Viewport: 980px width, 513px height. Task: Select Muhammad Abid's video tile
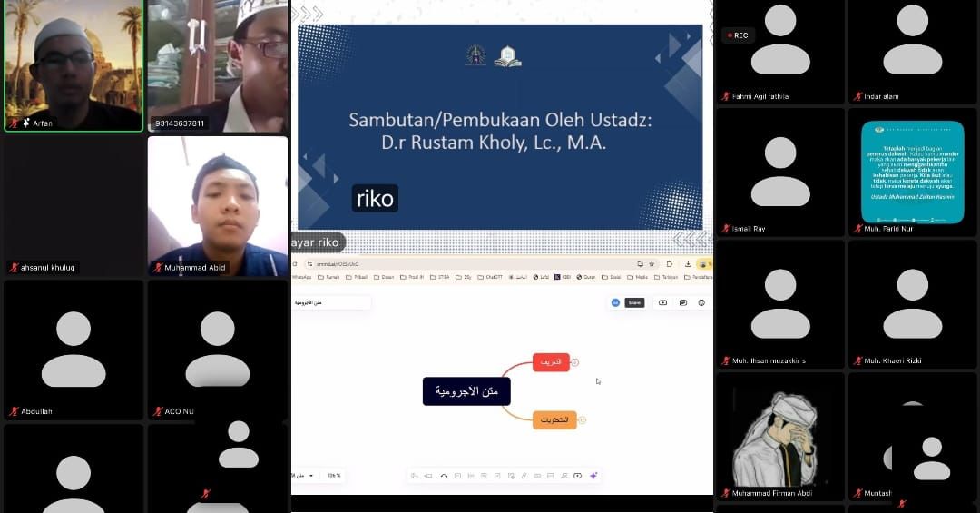point(218,205)
